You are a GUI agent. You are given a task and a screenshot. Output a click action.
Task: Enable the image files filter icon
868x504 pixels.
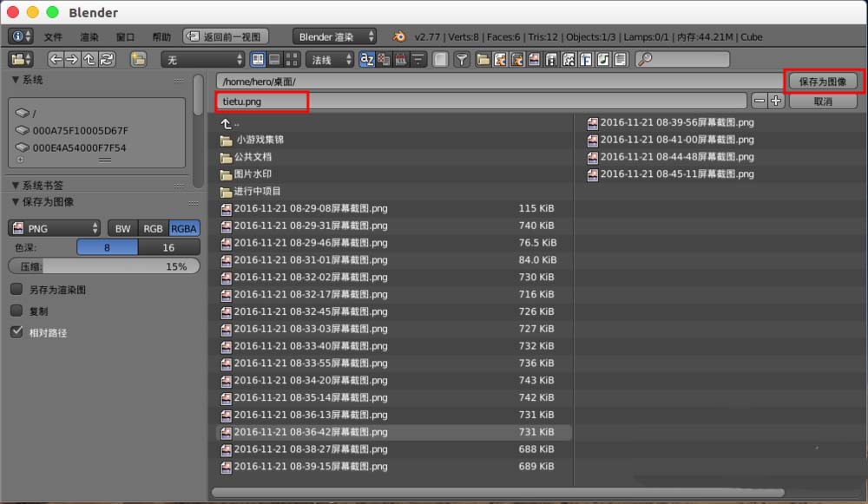pos(534,59)
